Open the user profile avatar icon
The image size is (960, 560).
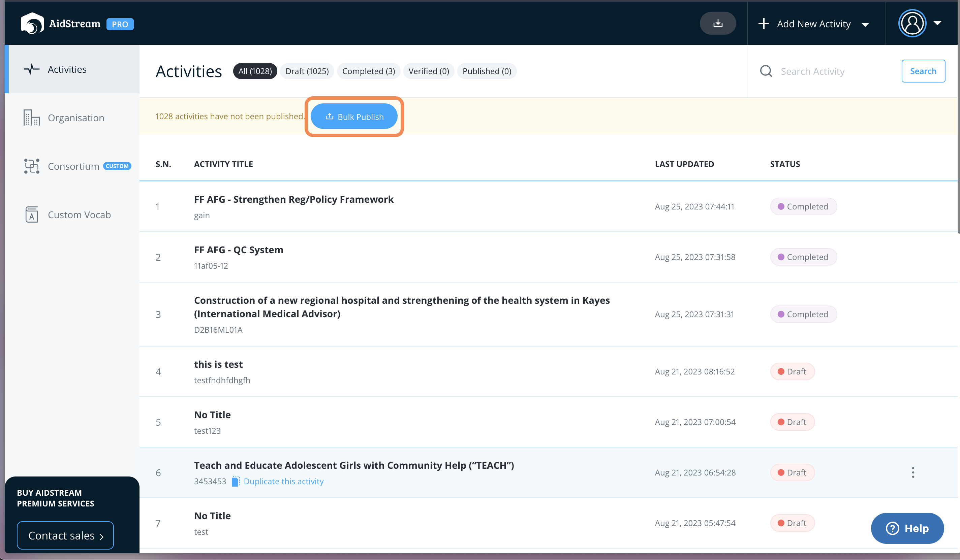point(912,23)
